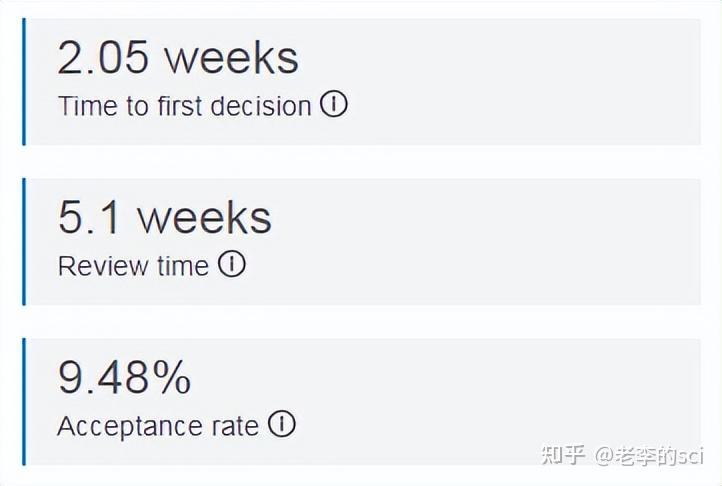Open the Review time info tooltip icon
The width and height of the screenshot is (722, 486).
232,264
